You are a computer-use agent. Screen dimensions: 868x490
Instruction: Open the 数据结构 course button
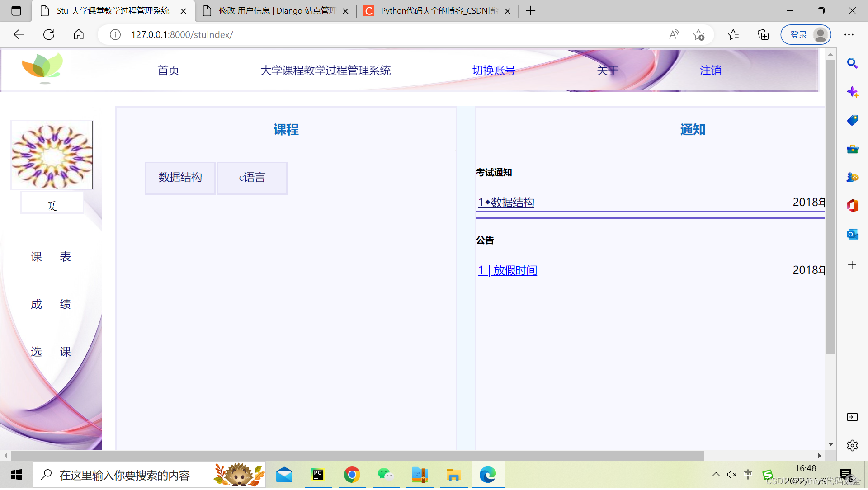[x=180, y=178]
